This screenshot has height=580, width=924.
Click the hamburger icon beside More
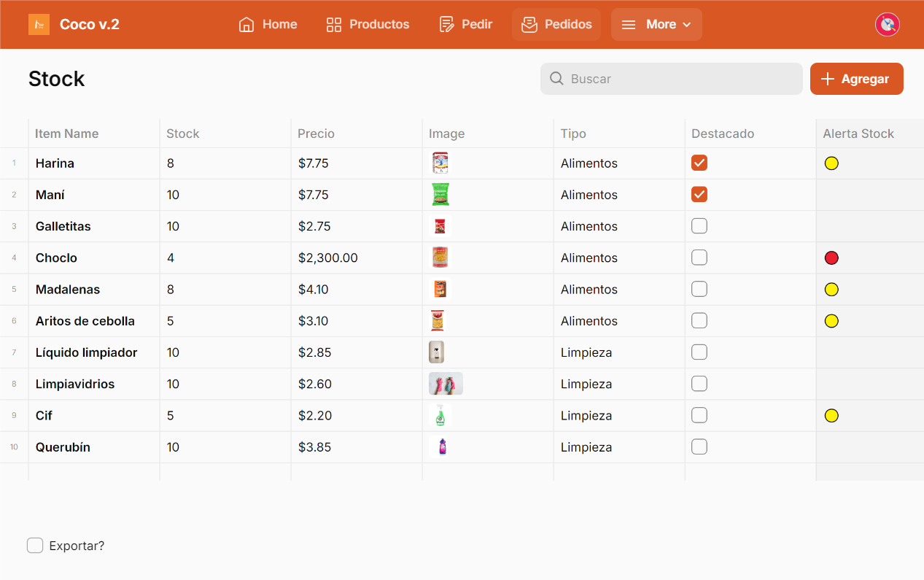coord(628,25)
